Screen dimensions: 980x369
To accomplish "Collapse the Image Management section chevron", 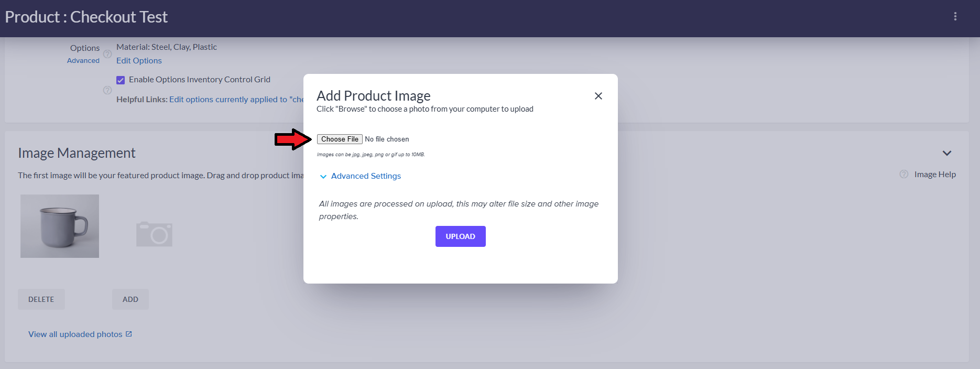I will click(x=946, y=153).
